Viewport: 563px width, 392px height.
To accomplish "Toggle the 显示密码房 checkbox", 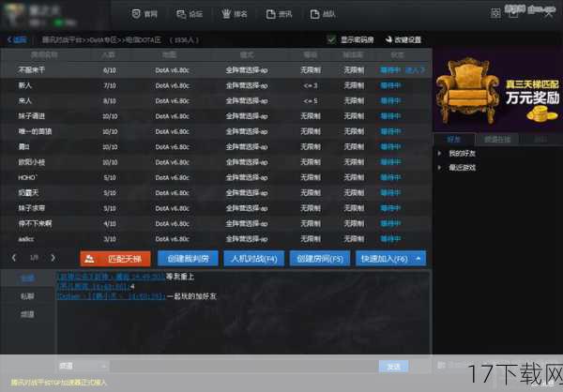I will [x=331, y=39].
